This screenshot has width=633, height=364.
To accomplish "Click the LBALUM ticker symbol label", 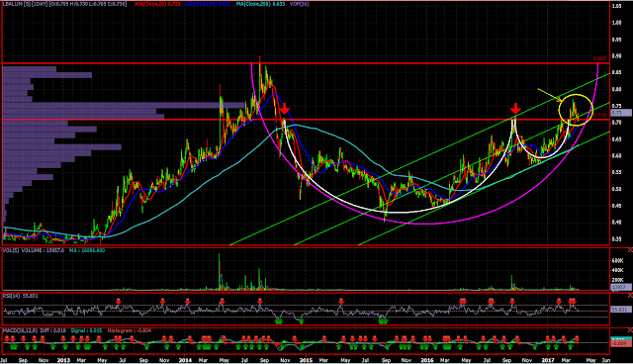I will (x=12, y=4).
